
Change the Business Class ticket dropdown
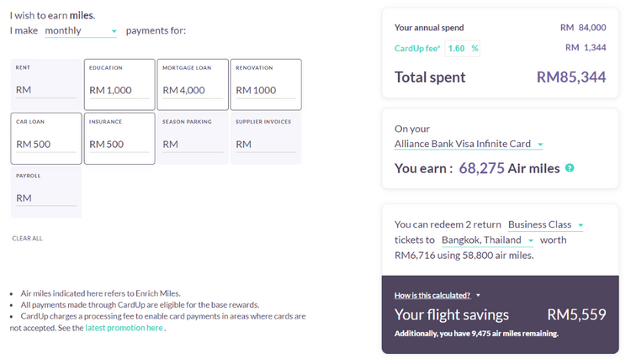(545, 224)
